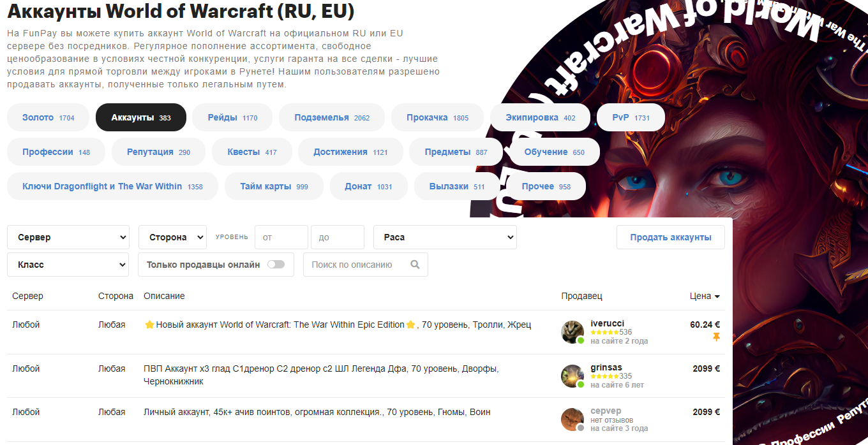Click iverucci five-star rating
Image resolution: width=868 pixels, height=445 pixels.
(x=604, y=332)
